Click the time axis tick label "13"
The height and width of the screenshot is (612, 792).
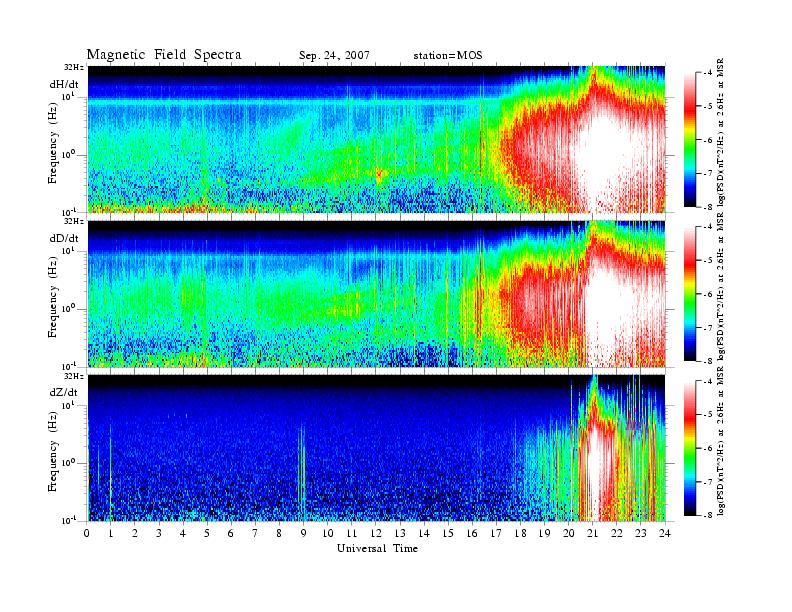[400, 533]
